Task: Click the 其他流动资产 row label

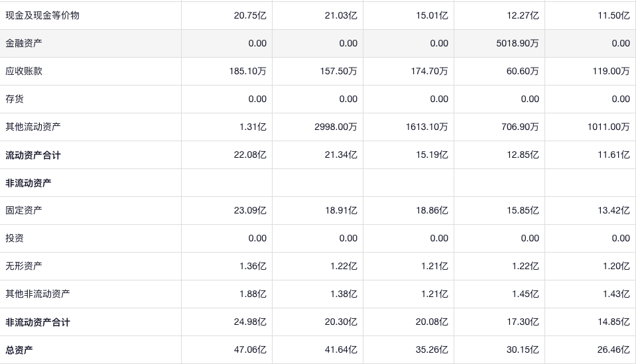Action: tap(33, 127)
